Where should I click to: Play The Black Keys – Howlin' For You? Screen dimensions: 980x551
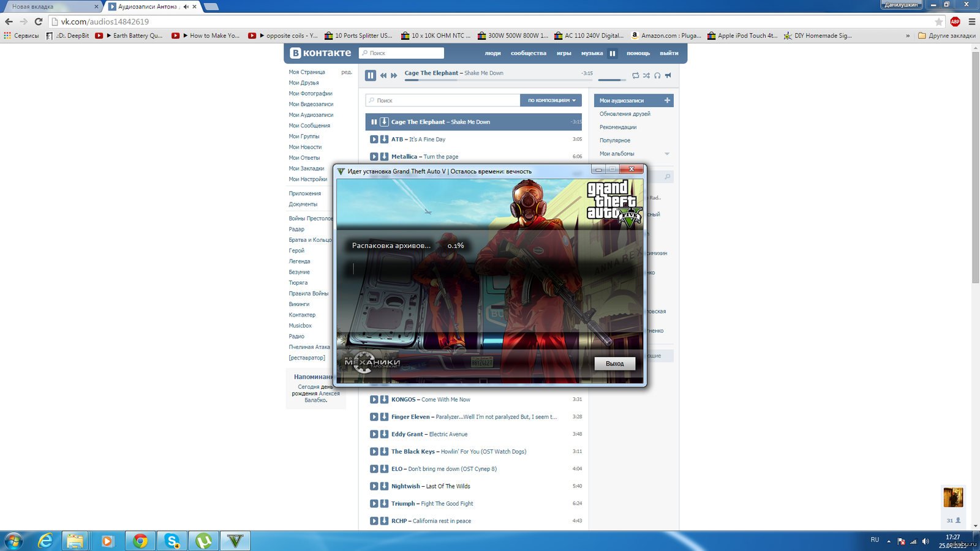point(374,452)
